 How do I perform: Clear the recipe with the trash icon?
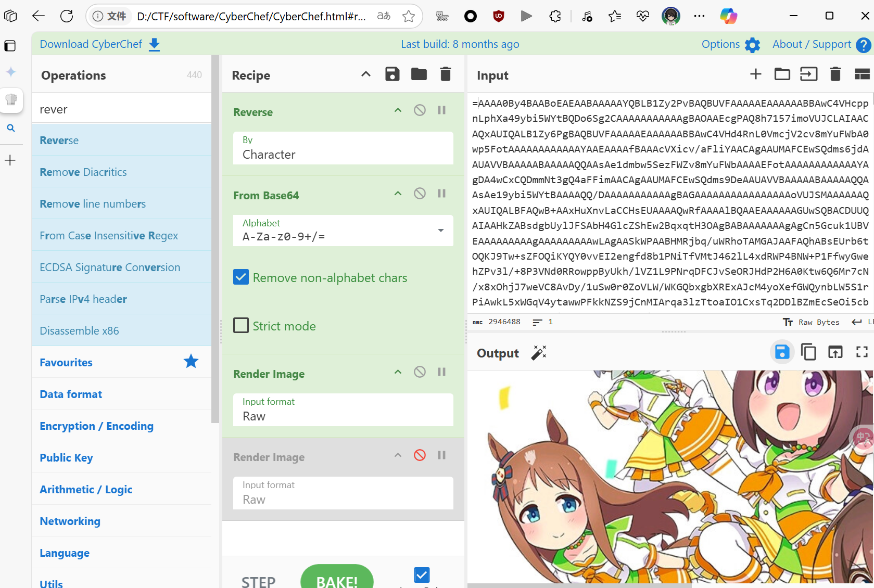coord(446,74)
